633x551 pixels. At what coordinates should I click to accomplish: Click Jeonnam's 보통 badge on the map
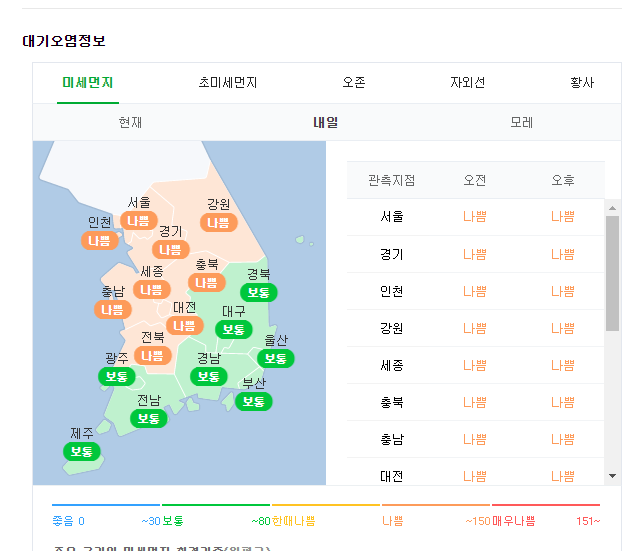tap(149, 418)
